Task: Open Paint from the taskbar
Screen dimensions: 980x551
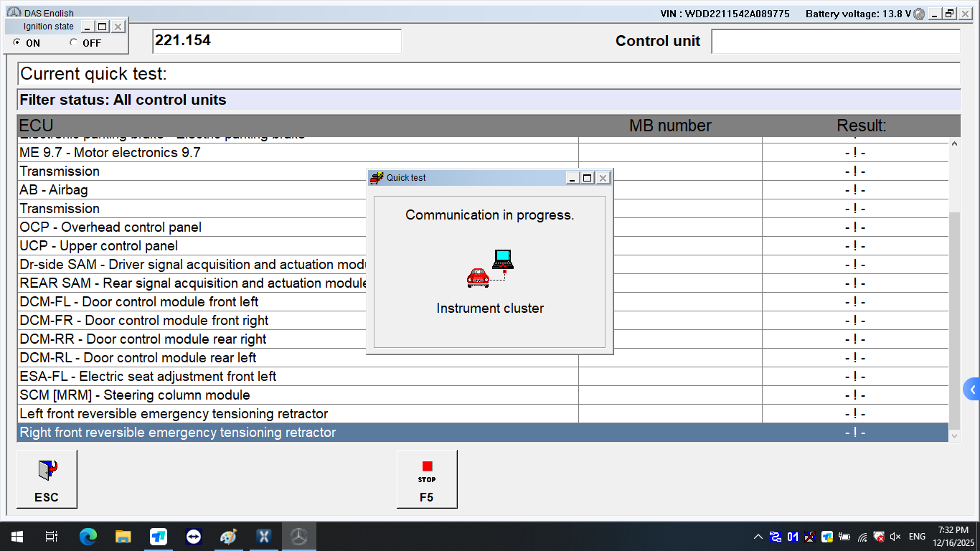Action: [x=228, y=536]
